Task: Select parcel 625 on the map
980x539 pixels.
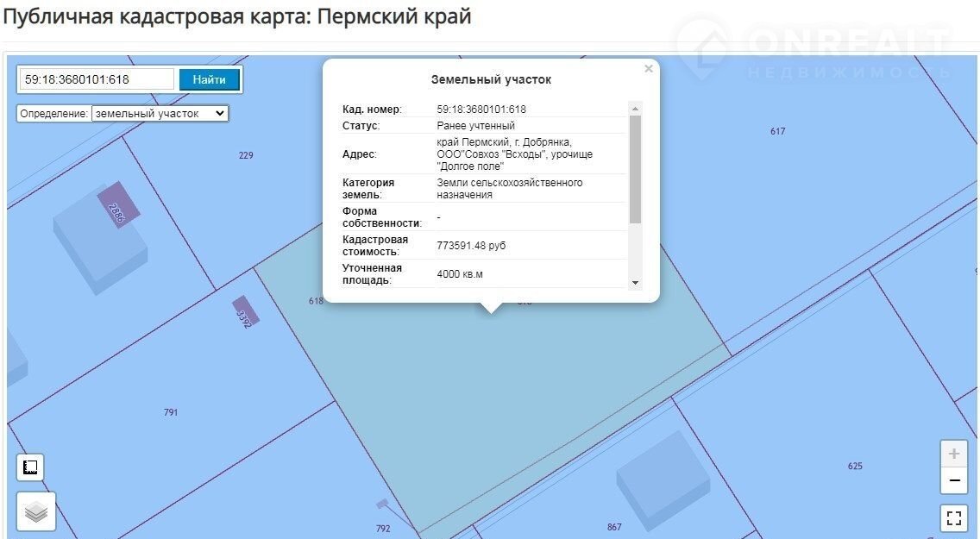Action: (x=854, y=466)
